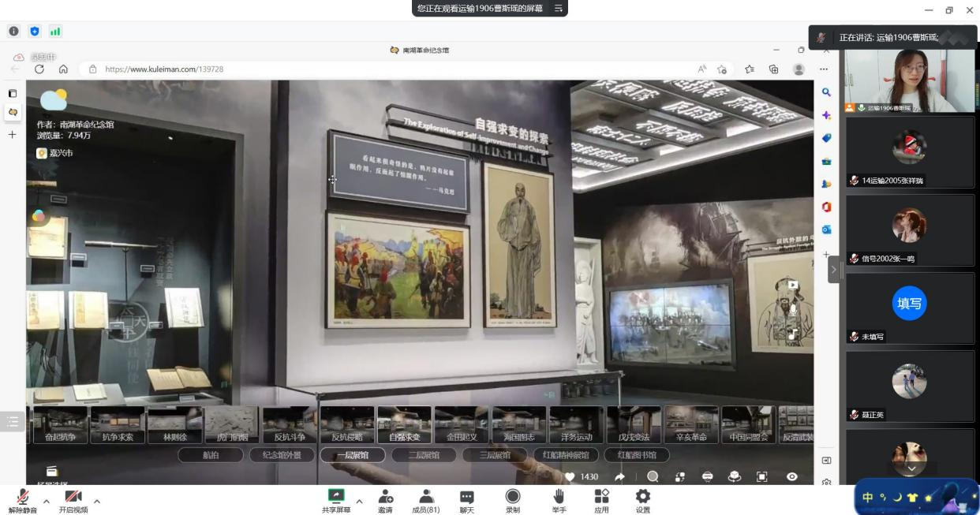
Task: Toggle the eye visibility icon in tour toolbar
Action: point(791,476)
